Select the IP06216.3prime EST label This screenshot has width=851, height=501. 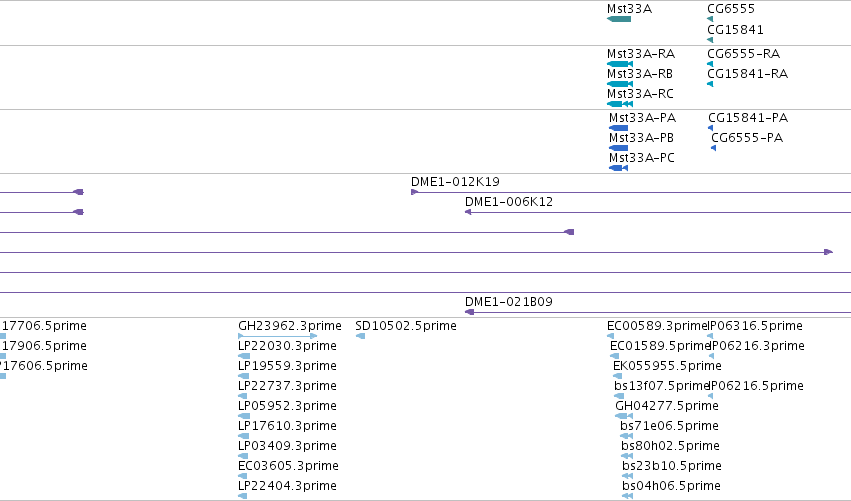757,346
